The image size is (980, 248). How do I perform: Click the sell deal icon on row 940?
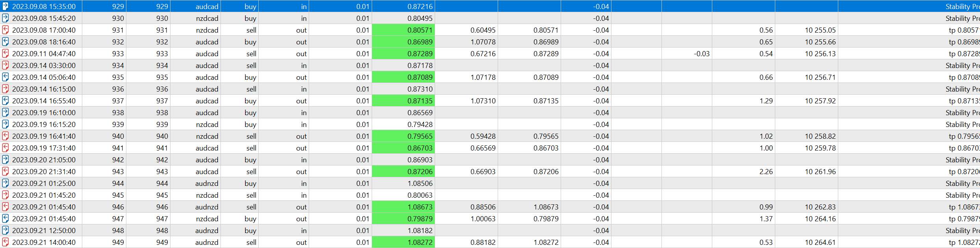(x=6, y=136)
